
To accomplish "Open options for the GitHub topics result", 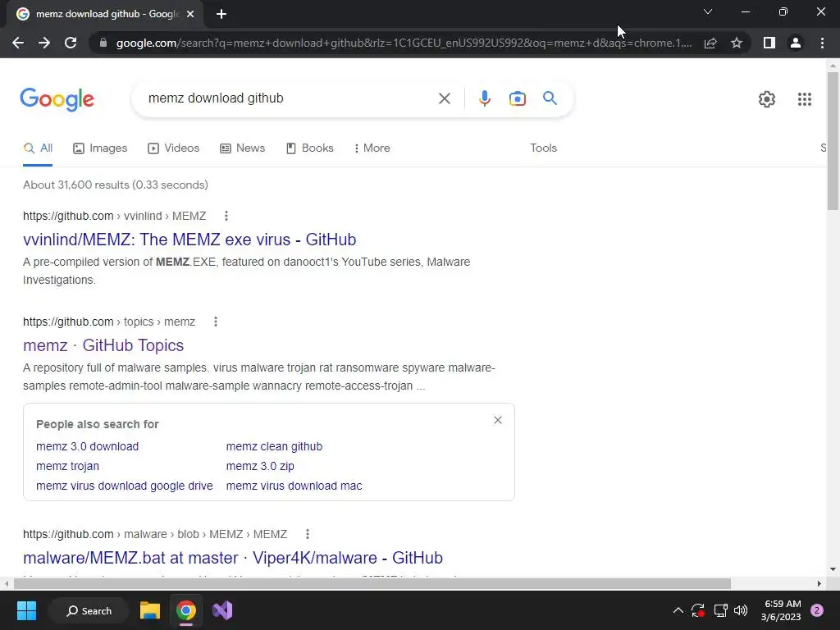I will coord(216,322).
